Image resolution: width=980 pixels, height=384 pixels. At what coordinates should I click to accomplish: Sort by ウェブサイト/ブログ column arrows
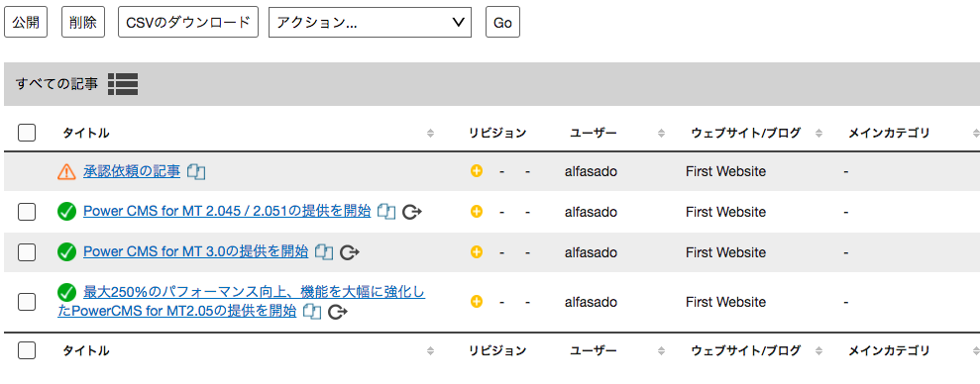coord(818,133)
